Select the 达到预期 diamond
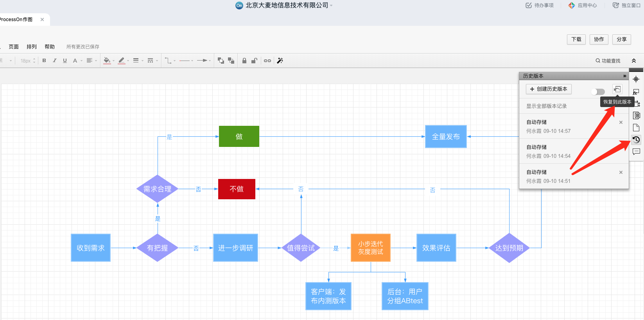 pyautogui.click(x=509, y=248)
